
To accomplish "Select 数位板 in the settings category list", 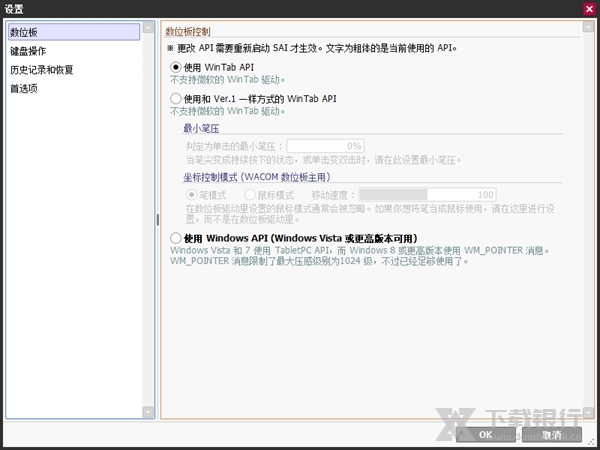I will point(22,32).
